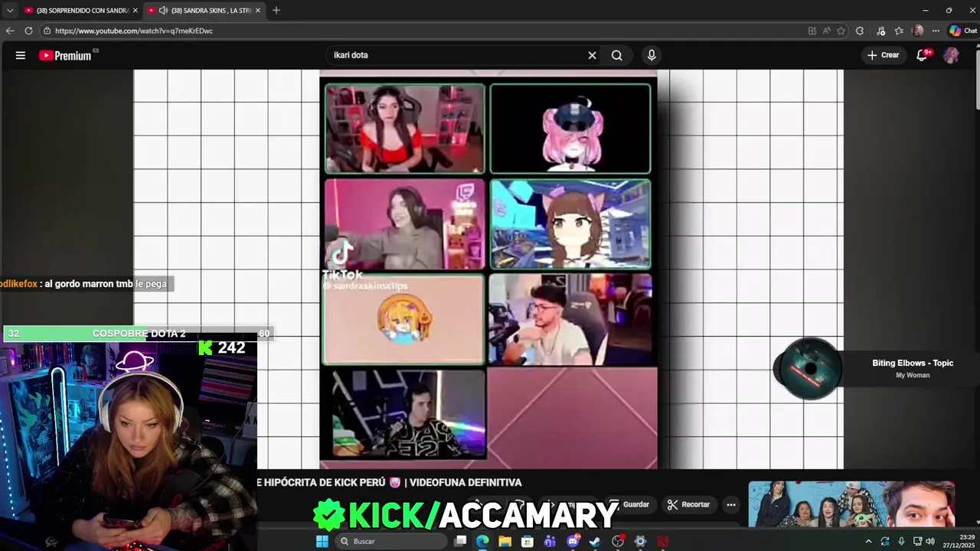This screenshot has height=551, width=980.
Task: Open the recommended video thumbnail
Action: tap(851, 504)
